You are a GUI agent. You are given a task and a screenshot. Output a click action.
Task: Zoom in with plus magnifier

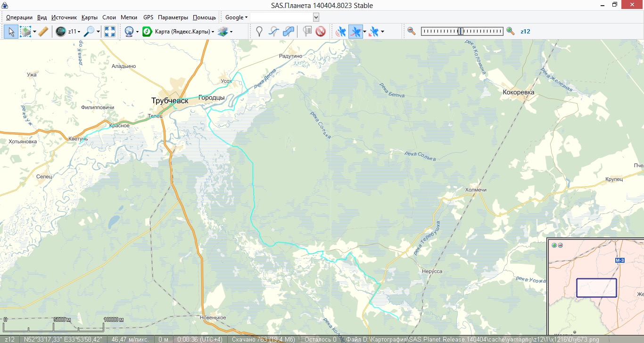tap(510, 31)
